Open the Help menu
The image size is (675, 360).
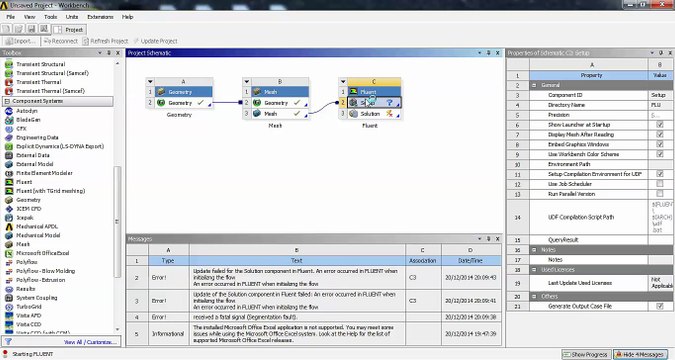(x=127, y=17)
